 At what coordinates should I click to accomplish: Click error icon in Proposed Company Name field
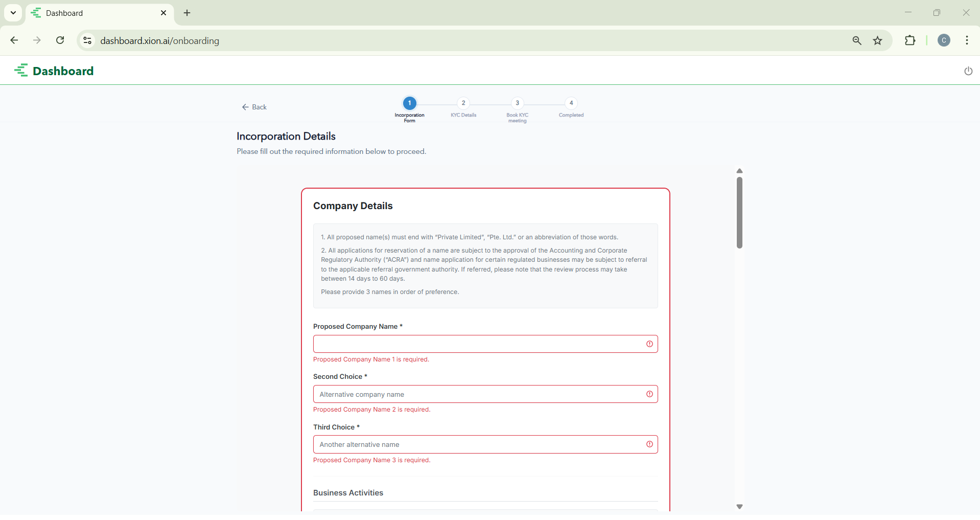(649, 344)
